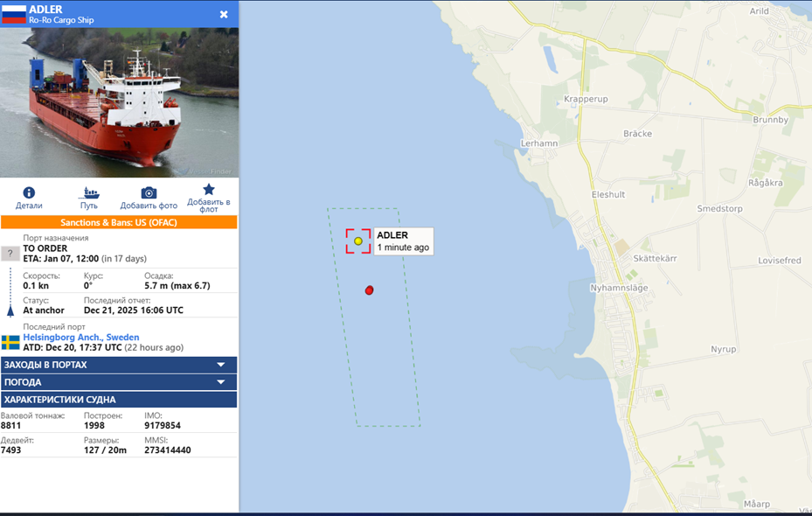
Task: Click the Sanctions & Bans: US (OFAC) banner
Action: tap(119, 222)
